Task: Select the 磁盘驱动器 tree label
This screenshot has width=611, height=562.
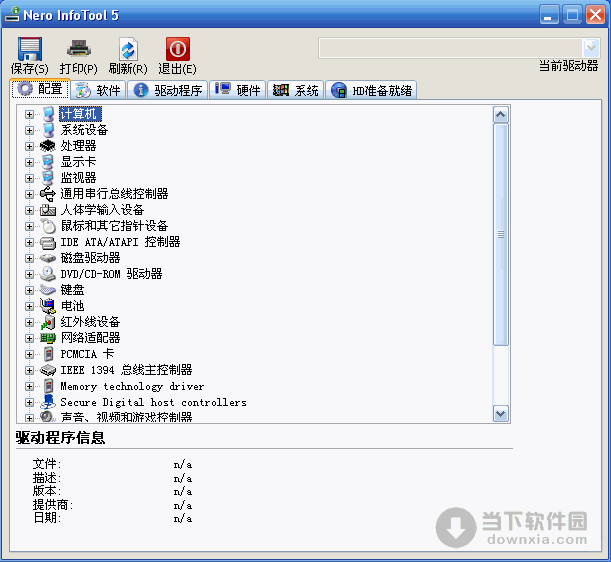Action: tap(90, 258)
